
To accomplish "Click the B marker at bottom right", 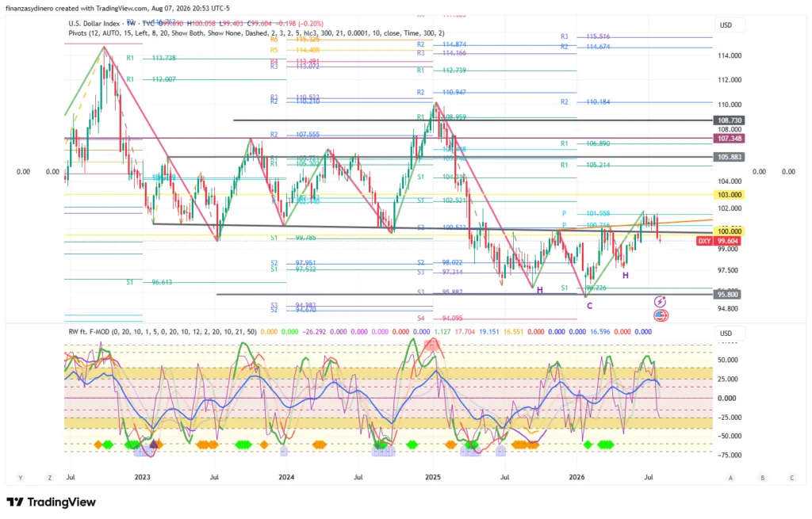I will pos(762,478).
